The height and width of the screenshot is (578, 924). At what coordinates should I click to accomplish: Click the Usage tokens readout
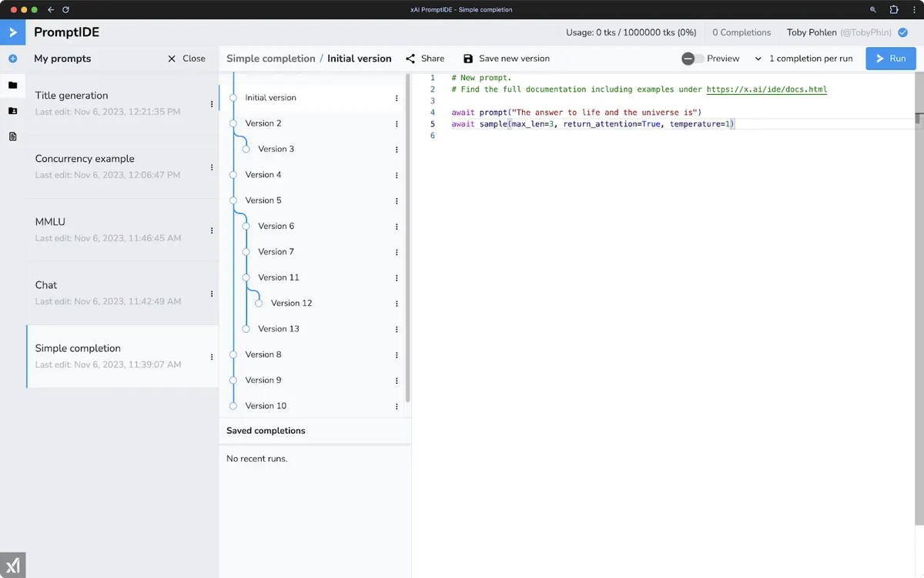pyautogui.click(x=631, y=32)
